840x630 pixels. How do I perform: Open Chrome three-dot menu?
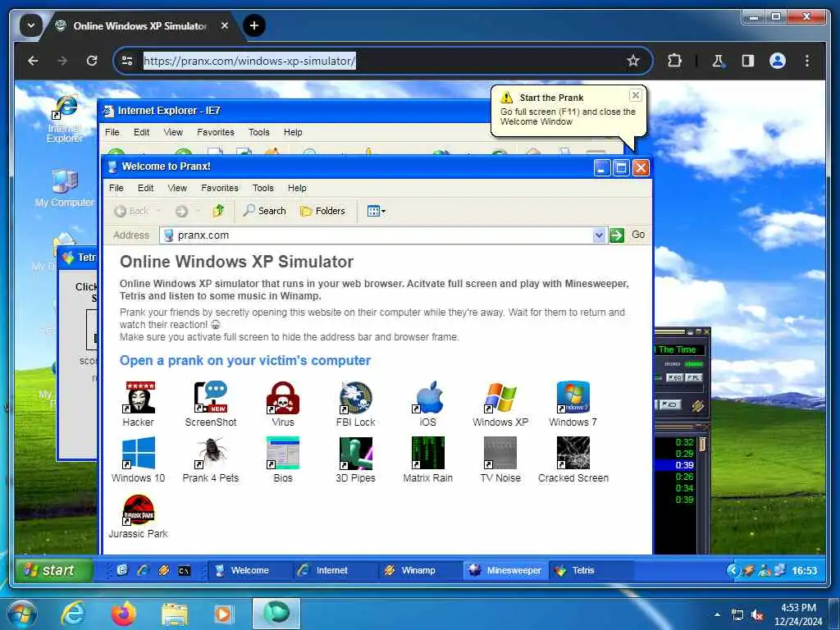point(807,61)
